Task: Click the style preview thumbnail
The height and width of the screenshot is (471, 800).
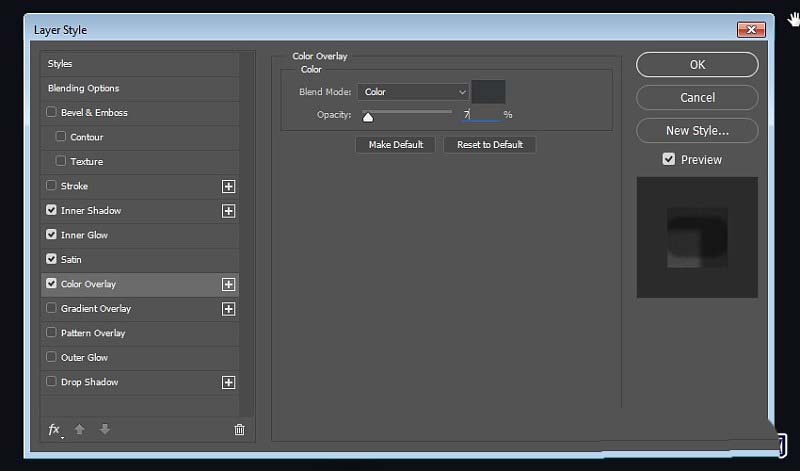Action: point(697,237)
